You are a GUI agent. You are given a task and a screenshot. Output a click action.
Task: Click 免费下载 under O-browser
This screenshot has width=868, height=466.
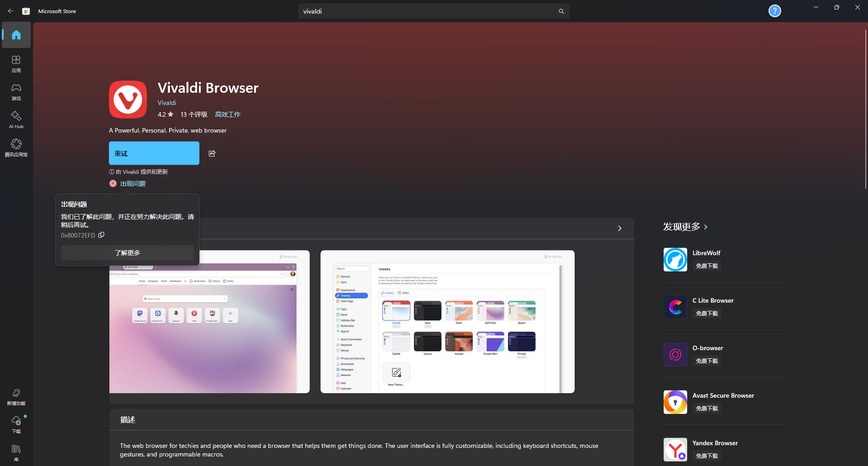[x=707, y=361]
